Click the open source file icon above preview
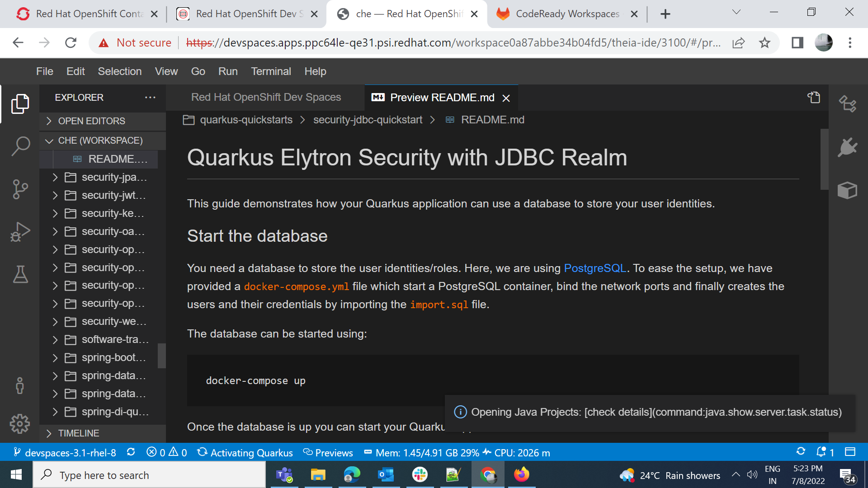Screen dimensions: 868x488 [x=814, y=98]
